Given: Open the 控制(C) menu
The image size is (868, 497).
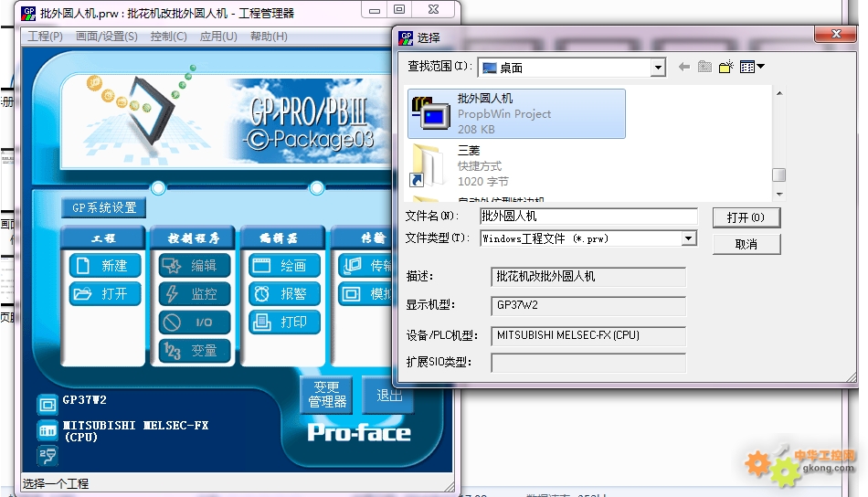Looking at the screenshot, I should (x=168, y=36).
